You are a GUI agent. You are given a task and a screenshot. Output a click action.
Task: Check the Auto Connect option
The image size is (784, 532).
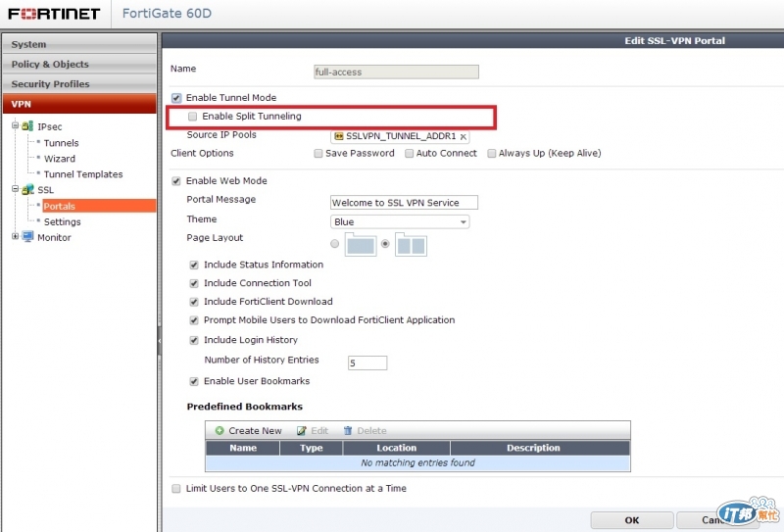point(409,154)
